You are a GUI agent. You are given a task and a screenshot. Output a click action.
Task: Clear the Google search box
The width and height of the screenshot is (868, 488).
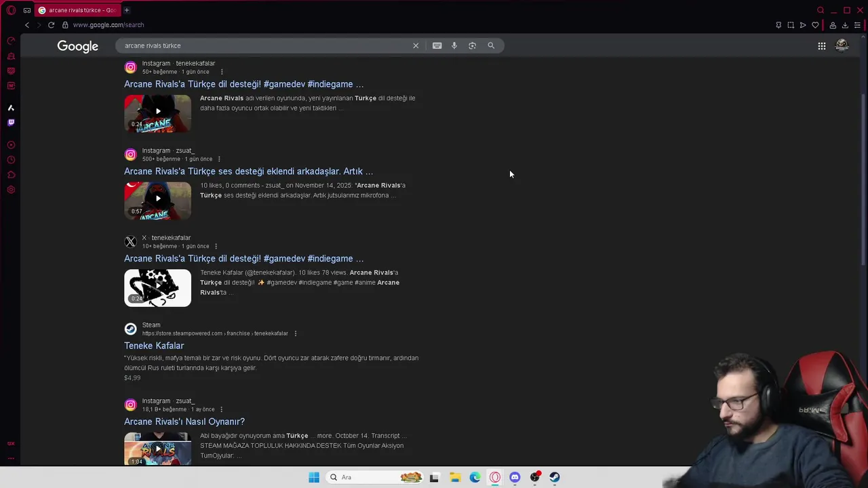(416, 45)
